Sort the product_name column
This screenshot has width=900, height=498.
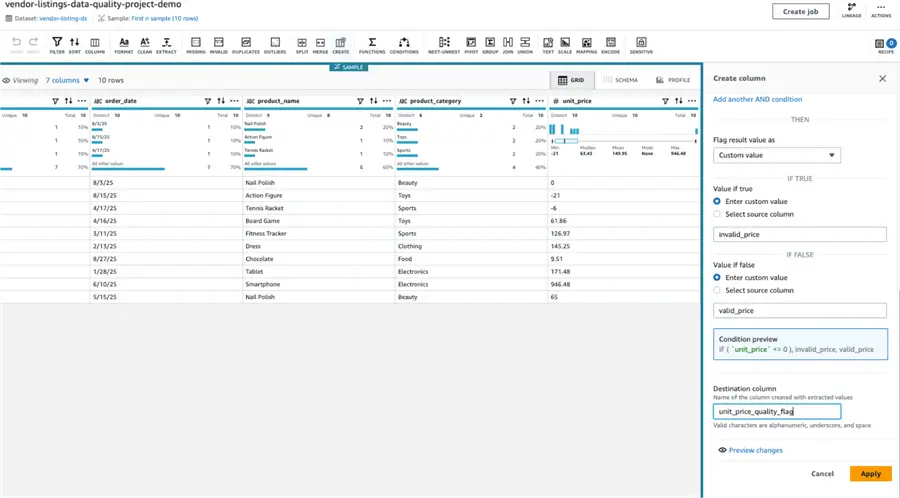(374, 101)
